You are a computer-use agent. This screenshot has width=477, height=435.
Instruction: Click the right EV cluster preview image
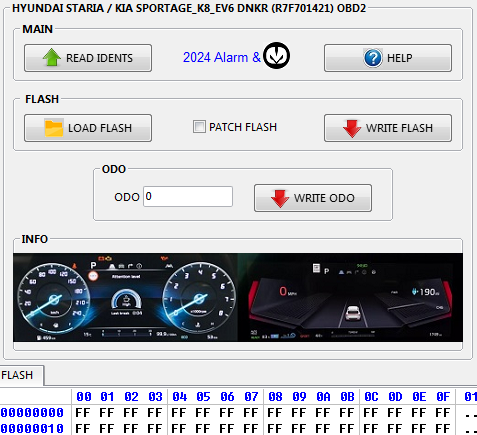point(350,297)
